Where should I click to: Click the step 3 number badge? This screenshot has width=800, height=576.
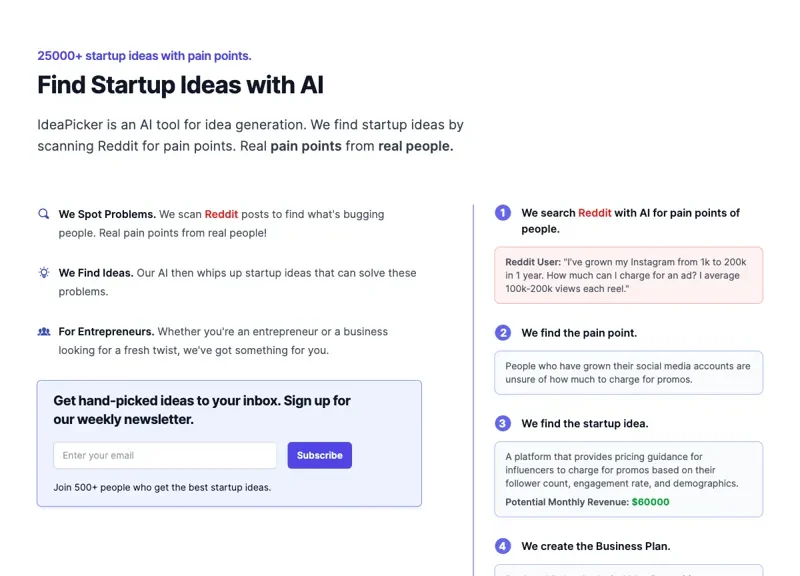click(x=503, y=424)
